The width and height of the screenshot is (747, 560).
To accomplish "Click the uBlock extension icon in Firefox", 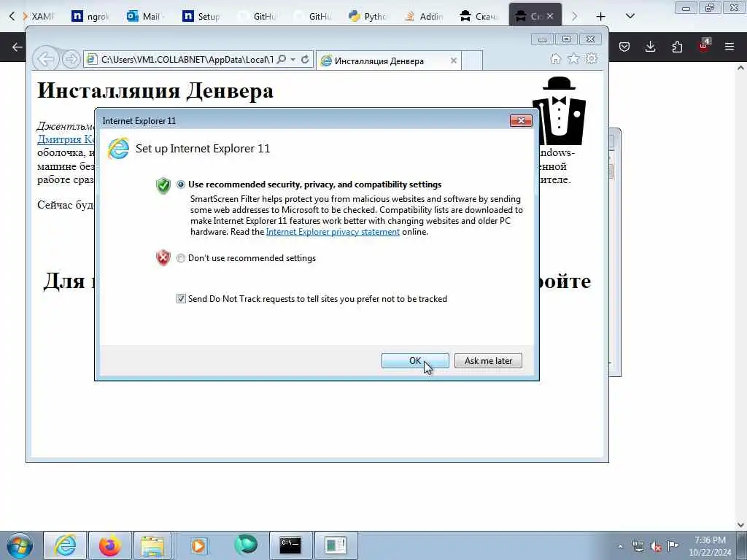I will point(704,46).
